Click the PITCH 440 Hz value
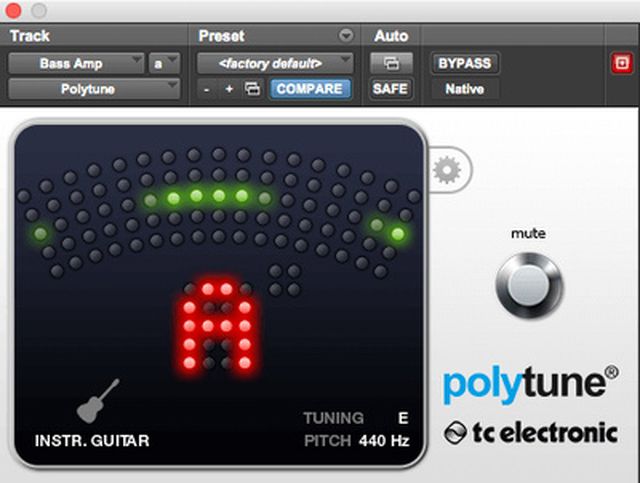The height and width of the screenshot is (483, 640). 384,441
